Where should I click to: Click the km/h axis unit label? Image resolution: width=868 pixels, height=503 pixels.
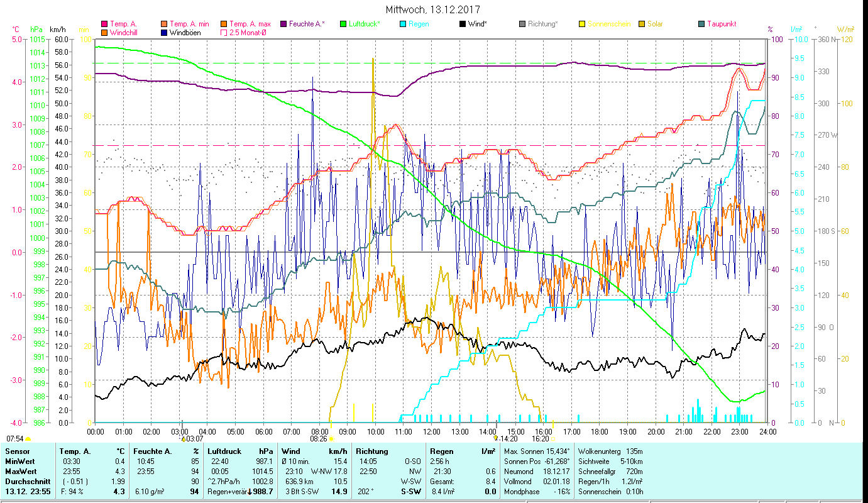[x=57, y=30]
